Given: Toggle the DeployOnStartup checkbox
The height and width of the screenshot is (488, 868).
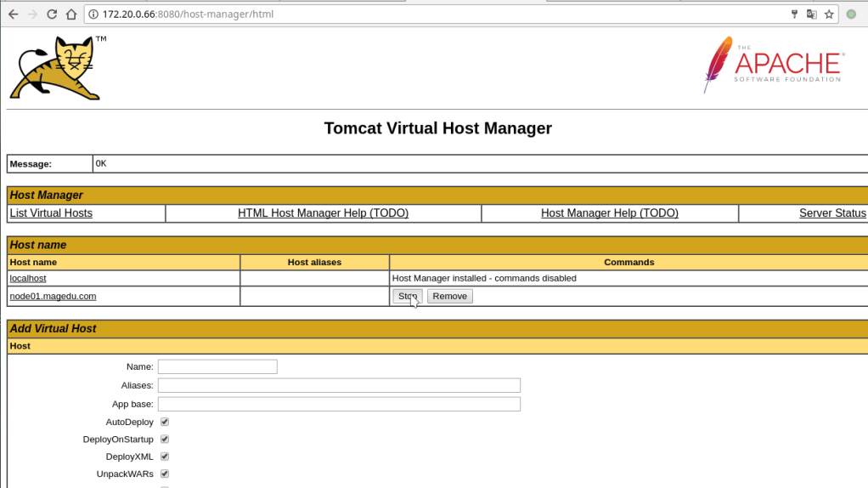Looking at the screenshot, I should coord(165,440).
